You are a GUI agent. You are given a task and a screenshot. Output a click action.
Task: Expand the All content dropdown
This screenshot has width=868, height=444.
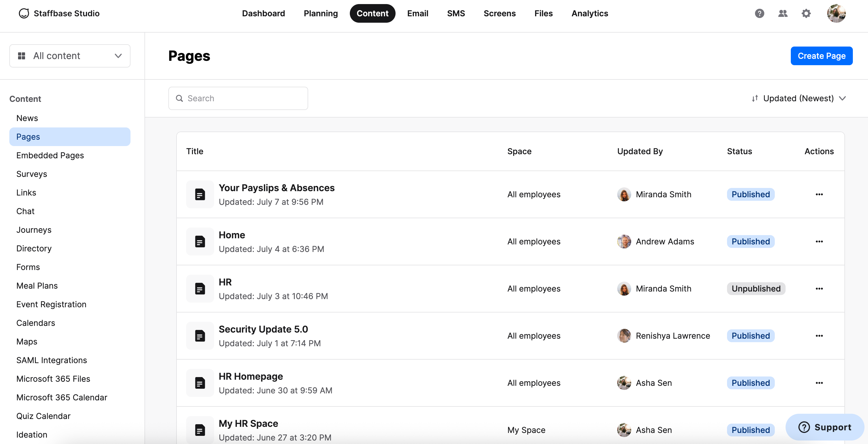(70, 56)
